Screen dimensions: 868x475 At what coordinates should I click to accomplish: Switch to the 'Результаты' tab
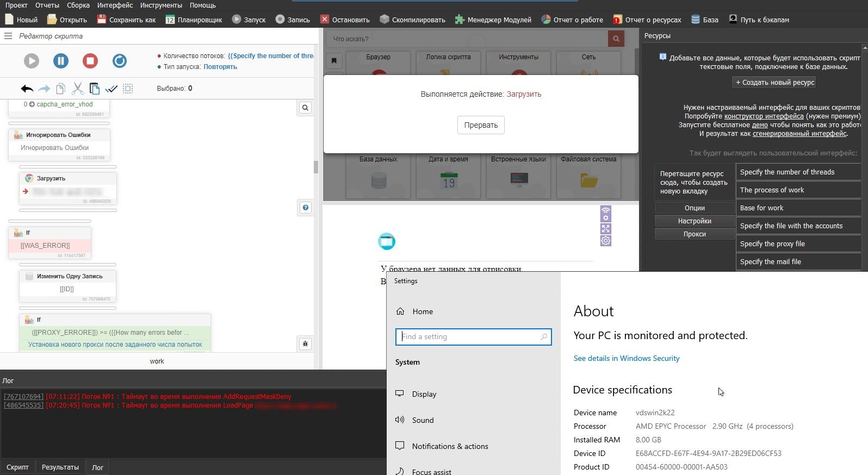[x=60, y=467]
